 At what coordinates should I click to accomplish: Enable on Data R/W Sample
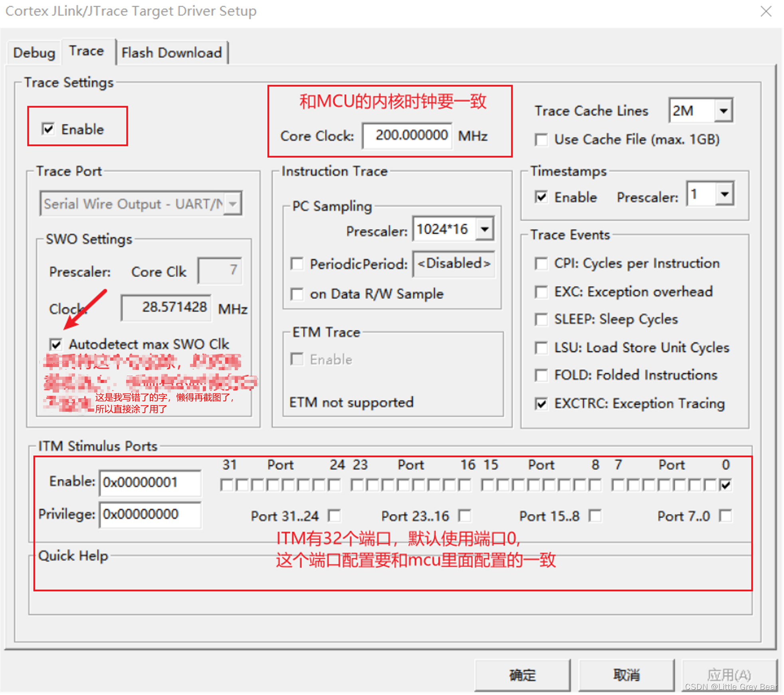(x=297, y=294)
